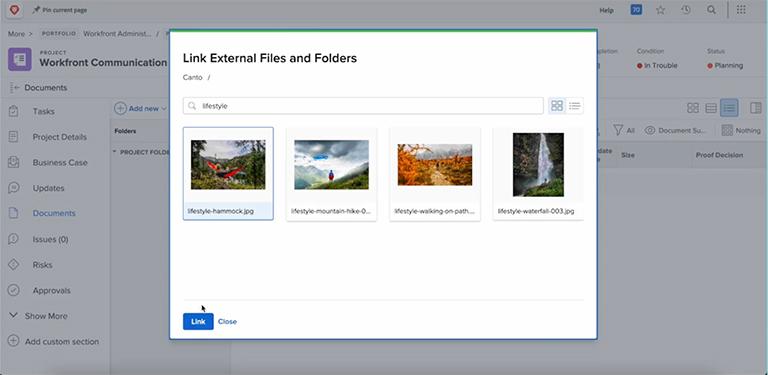Switch documents to middle card view

[x=711, y=108]
